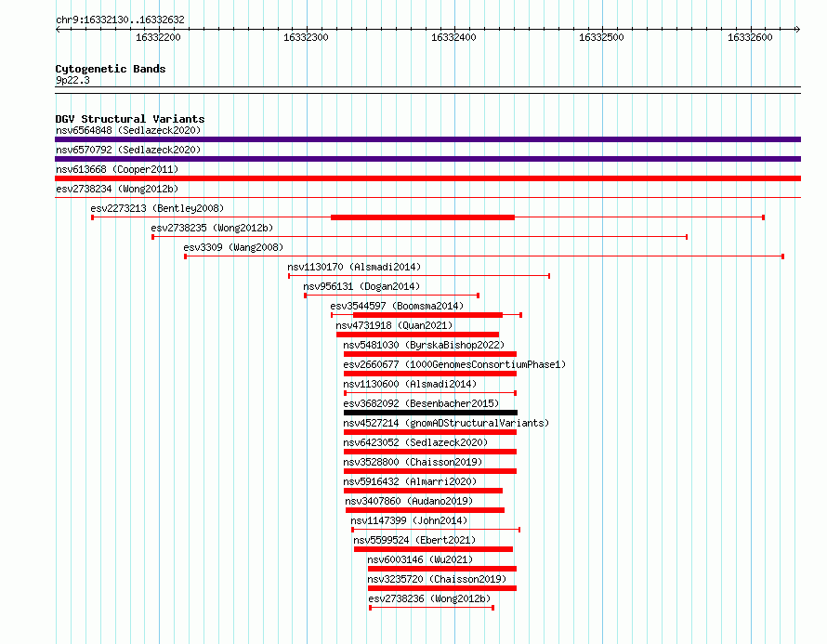Click the 16332200 ruler position
This screenshot has width=827, height=644.
point(158,37)
